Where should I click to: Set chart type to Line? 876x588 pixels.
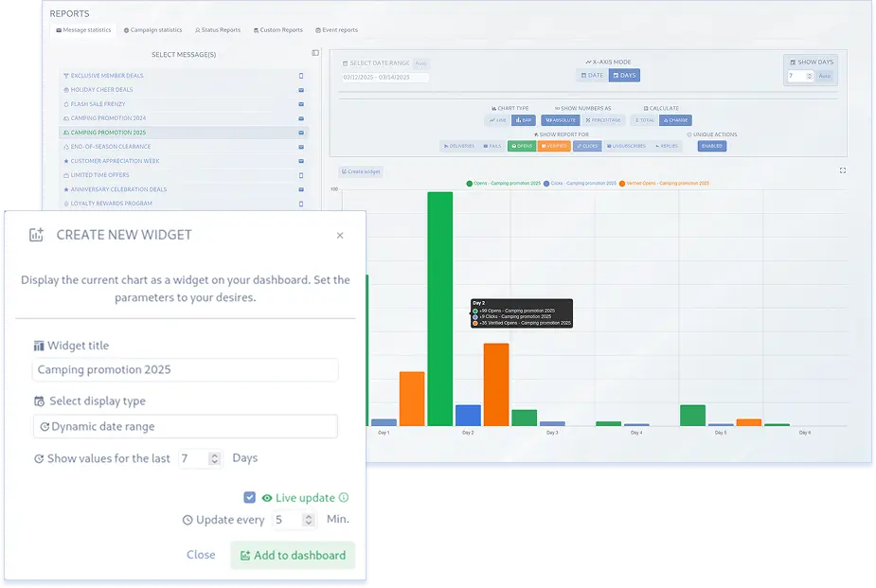point(497,120)
